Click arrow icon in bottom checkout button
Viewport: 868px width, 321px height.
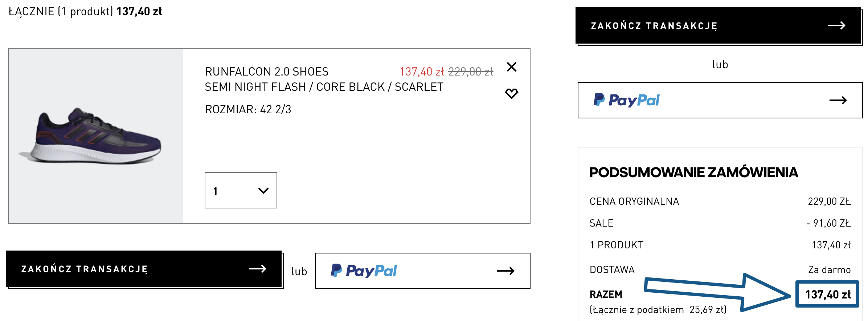coord(257,269)
